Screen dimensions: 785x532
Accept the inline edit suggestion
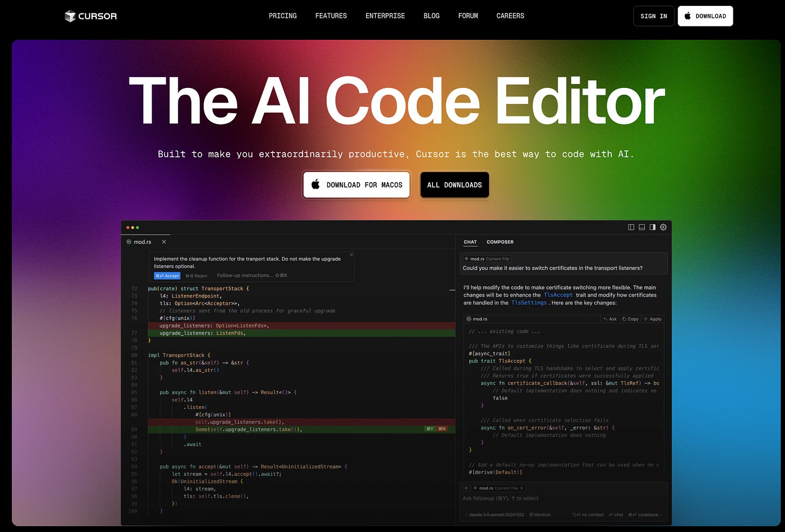point(167,275)
